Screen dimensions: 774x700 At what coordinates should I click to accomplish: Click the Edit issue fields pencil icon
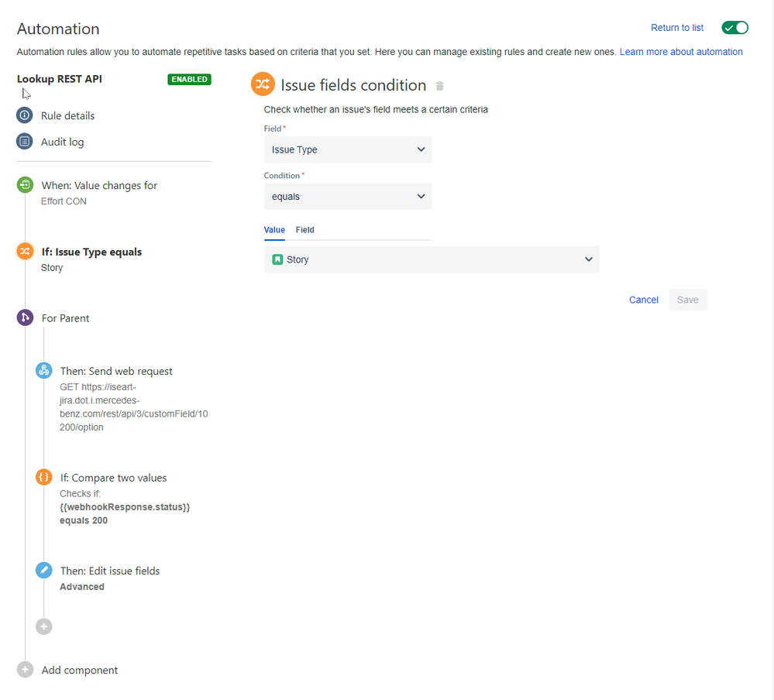coord(44,570)
